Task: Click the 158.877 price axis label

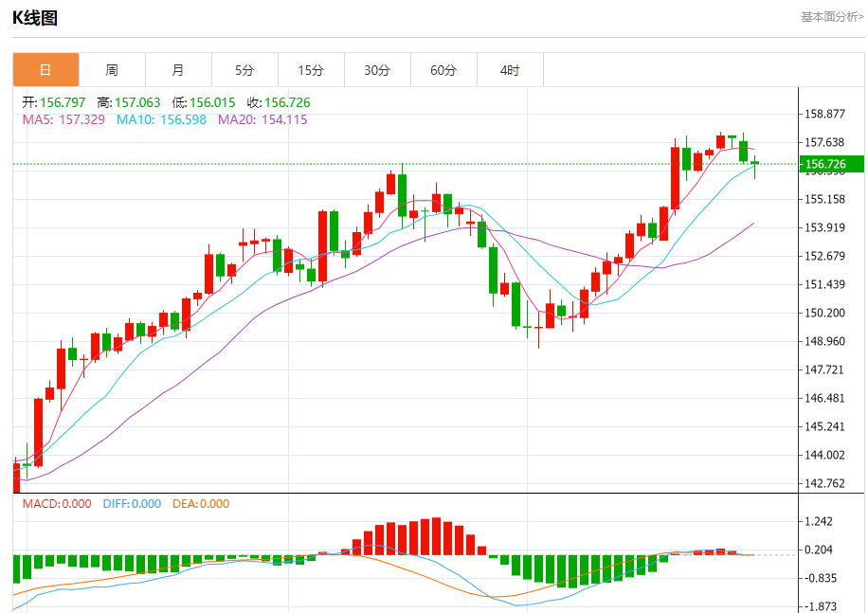Action: [823, 114]
